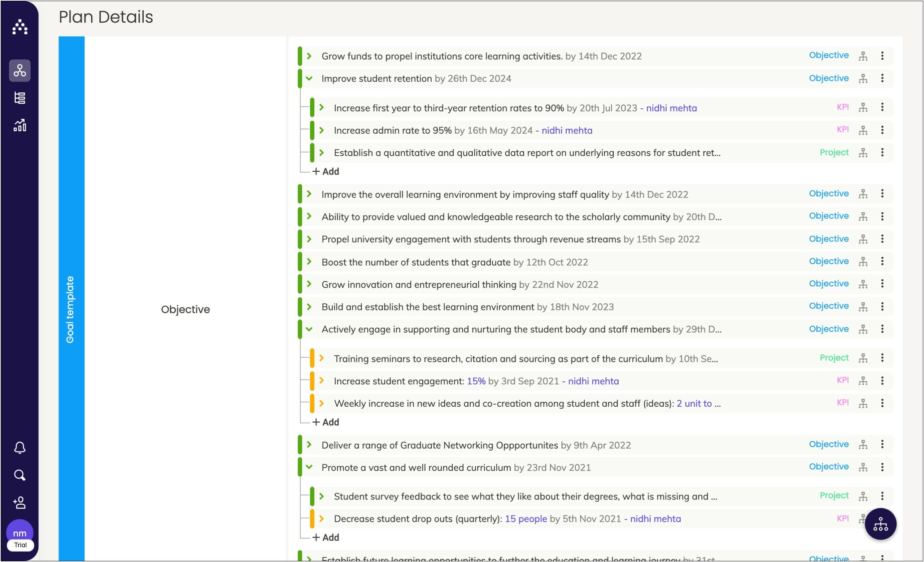Image resolution: width=924 pixels, height=562 pixels.
Task: Open more options for Improve student retention
Action: pyautogui.click(x=882, y=78)
